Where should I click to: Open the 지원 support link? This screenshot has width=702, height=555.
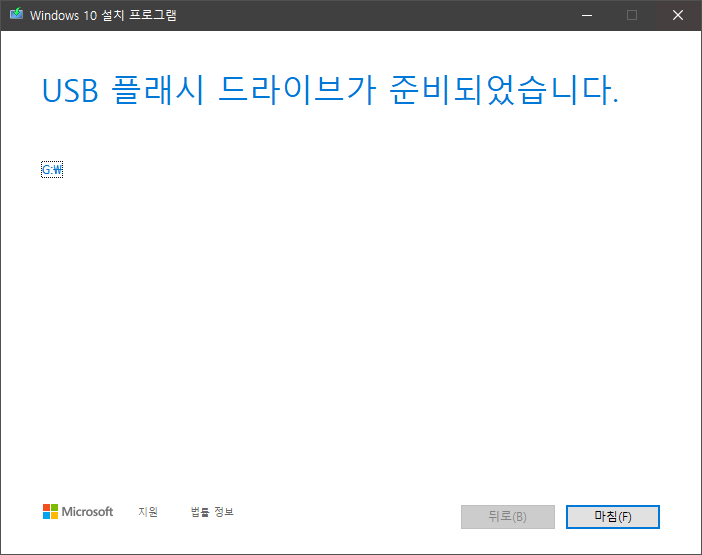[148, 512]
